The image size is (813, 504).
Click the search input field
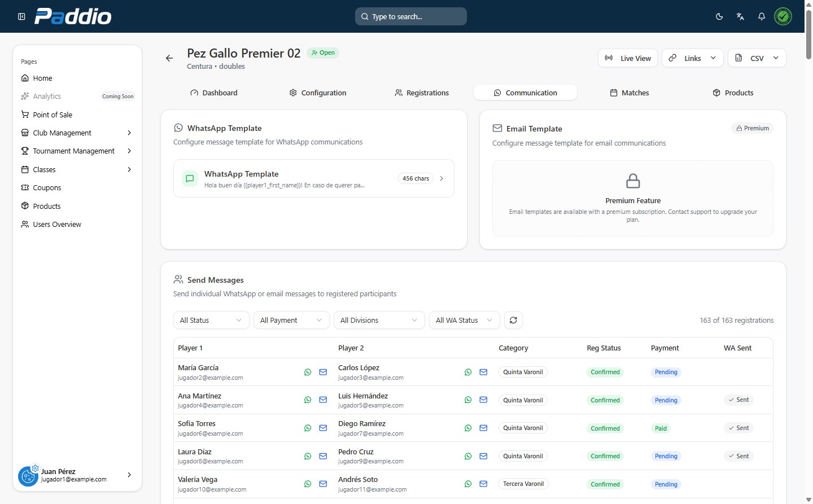click(411, 16)
